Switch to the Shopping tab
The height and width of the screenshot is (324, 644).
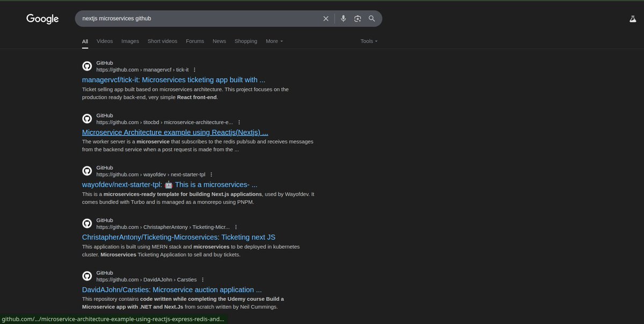coord(246,41)
